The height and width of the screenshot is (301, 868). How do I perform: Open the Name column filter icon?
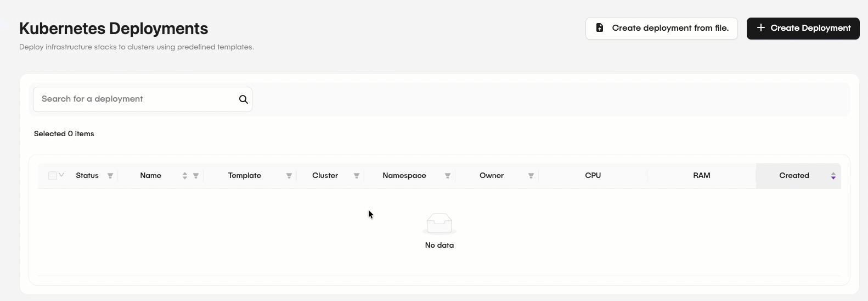(x=196, y=176)
